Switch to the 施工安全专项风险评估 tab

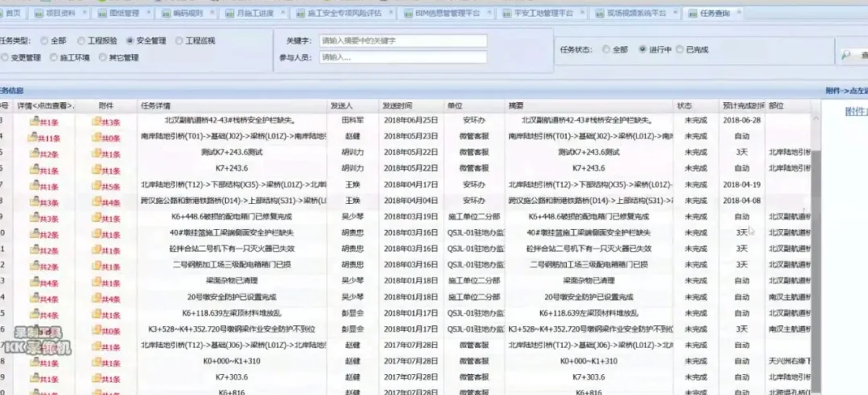click(344, 12)
